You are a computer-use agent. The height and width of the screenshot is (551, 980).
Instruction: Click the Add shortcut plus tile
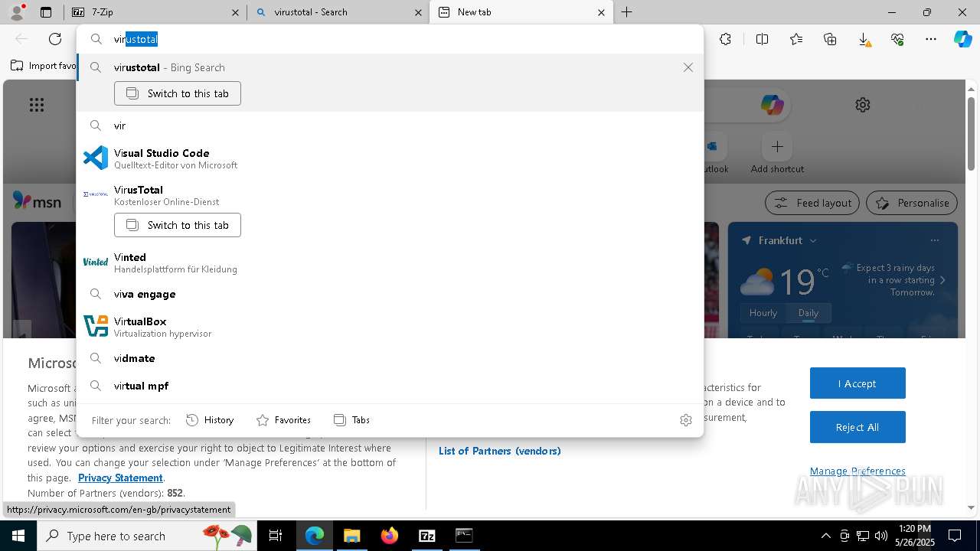(777, 146)
